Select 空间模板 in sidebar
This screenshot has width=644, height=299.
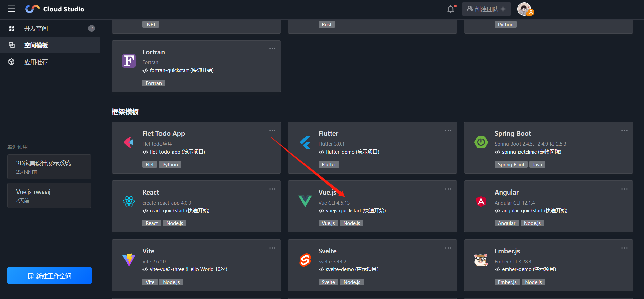(50, 45)
